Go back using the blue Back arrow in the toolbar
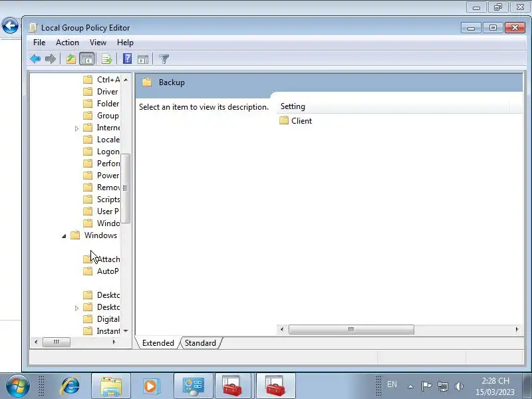The height and width of the screenshot is (399, 532). pos(35,59)
